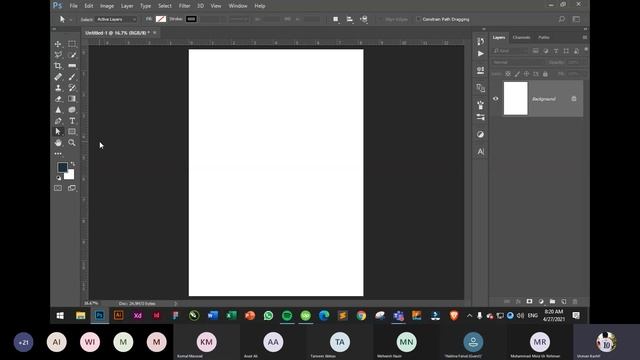Open the History panel icon
Viewport: 640px width, 360px height.
pos(480,41)
